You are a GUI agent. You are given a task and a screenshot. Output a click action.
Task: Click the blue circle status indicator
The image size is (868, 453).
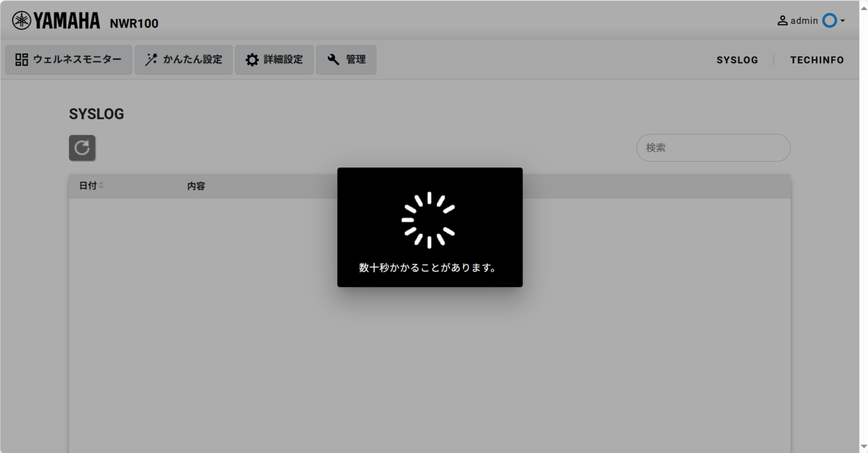[829, 21]
